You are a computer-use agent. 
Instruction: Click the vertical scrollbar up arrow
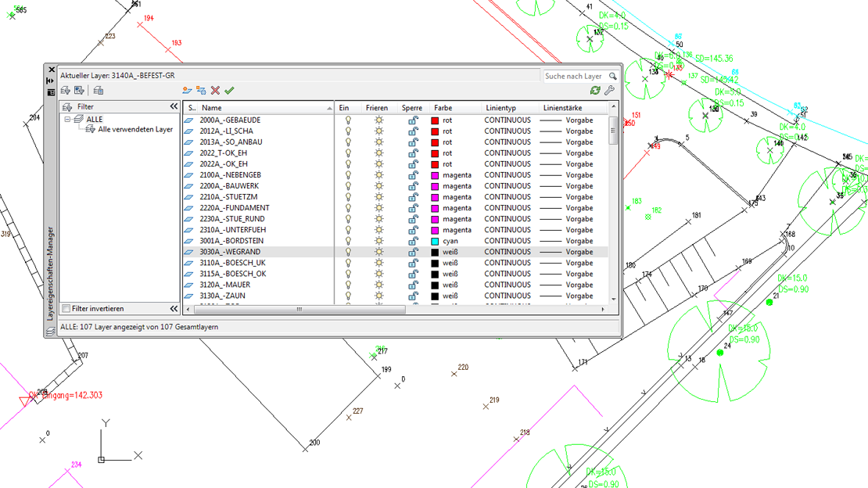coord(613,106)
